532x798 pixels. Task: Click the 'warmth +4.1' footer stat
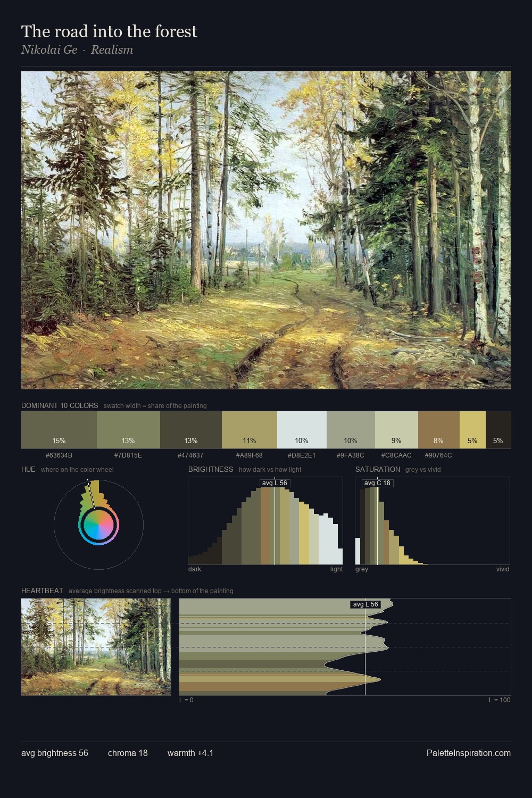(190, 753)
